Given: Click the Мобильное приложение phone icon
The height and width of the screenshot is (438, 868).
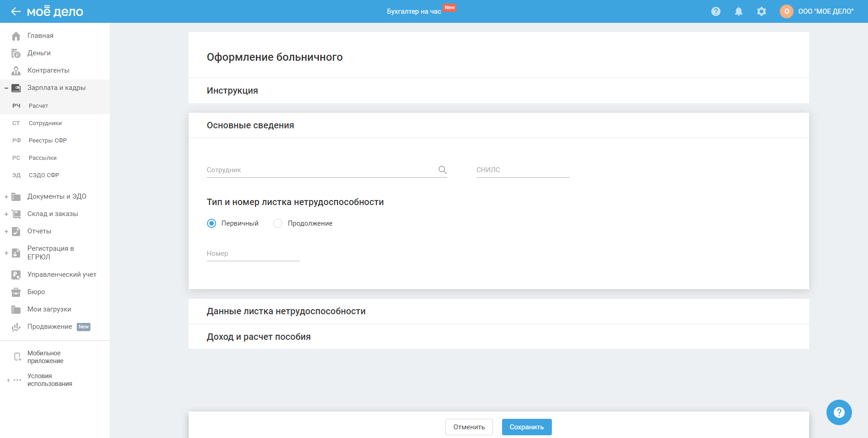Looking at the screenshot, I should (x=17, y=357).
